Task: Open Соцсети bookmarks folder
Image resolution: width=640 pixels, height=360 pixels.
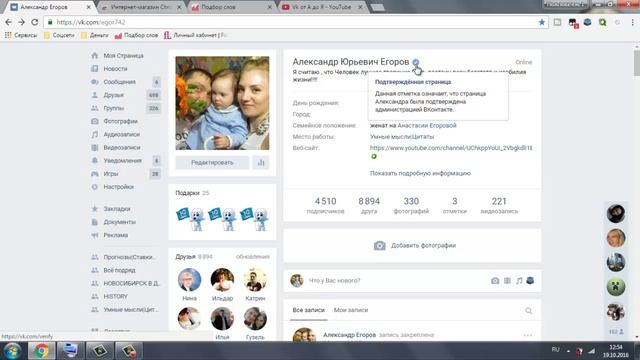Action: pyautogui.click(x=59, y=35)
